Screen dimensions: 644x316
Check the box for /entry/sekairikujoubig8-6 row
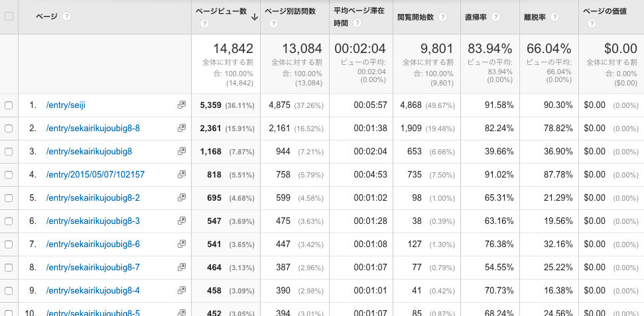coord(9,244)
